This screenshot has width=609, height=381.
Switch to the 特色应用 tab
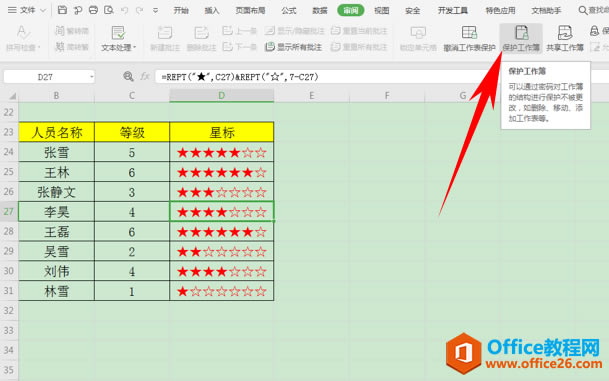tap(500, 10)
